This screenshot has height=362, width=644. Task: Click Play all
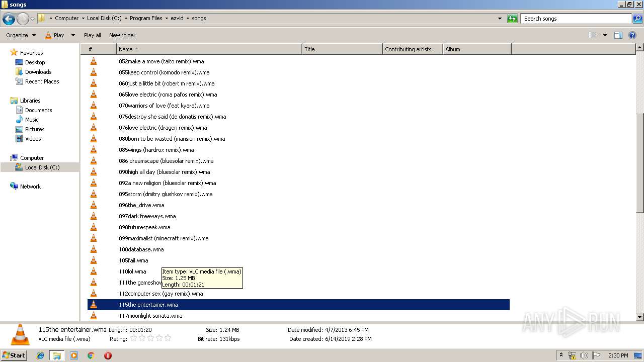[x=93, y=35]
